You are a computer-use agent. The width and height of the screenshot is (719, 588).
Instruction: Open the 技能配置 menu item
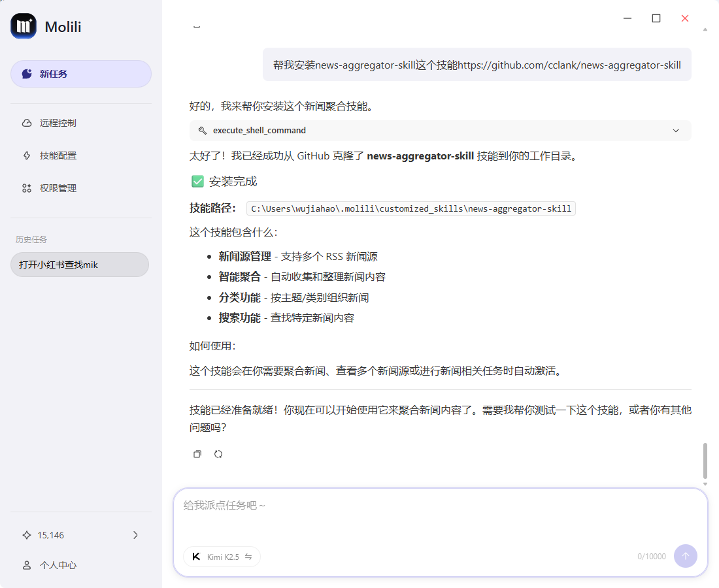[x=58, y=155]
